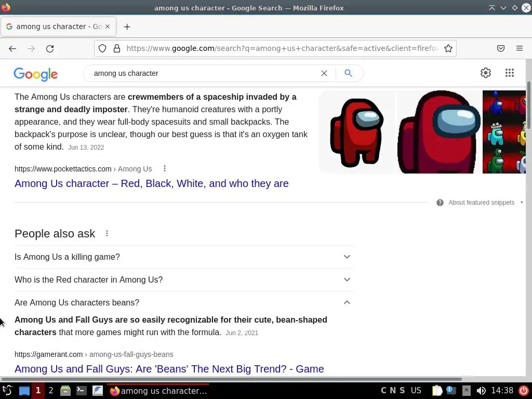This screenshot has height=399, width=532.
Task: Open a new browser tab
Action: [127, 27]
